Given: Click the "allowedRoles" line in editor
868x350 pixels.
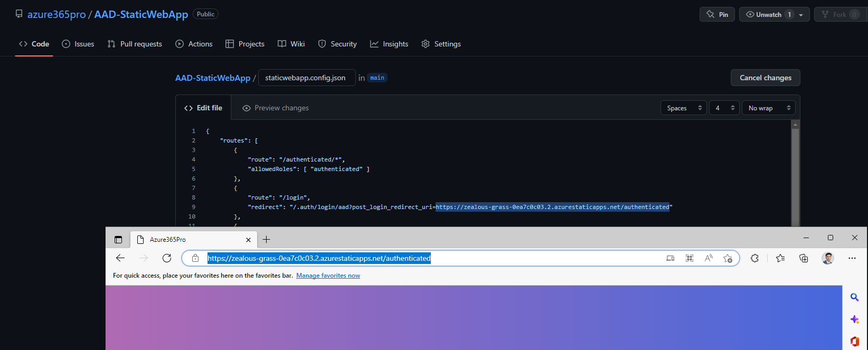Looking at the screenshot, I should pos(308,169).
